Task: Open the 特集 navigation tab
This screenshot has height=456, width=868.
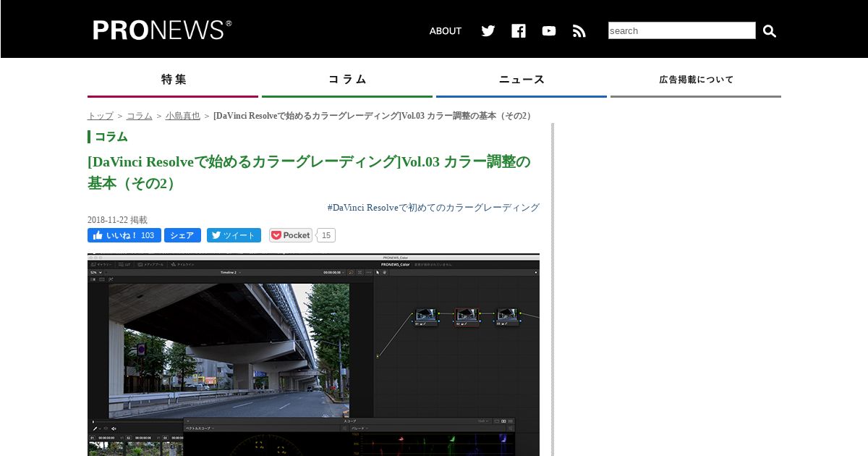Action: 173,81
